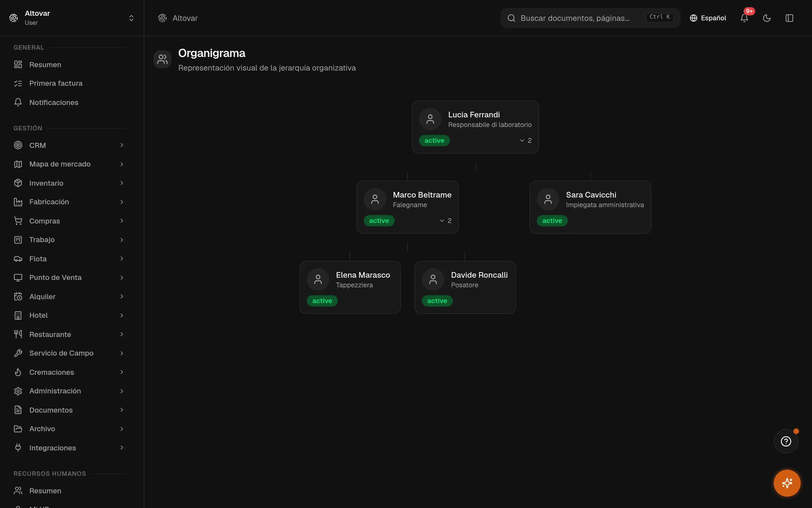Collapse Marco Beltrame's 2 reports
The height and width of the screenshot is (508, 812).
pyautogui.click(x=445, y=221)
